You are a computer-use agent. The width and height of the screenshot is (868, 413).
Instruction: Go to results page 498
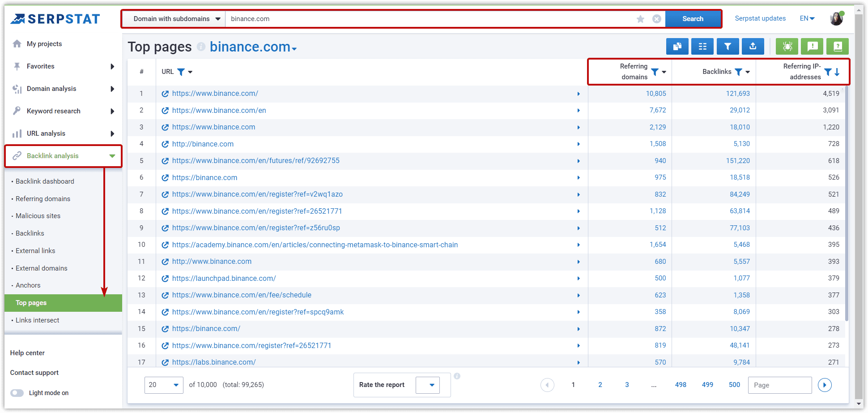(681, 385)
